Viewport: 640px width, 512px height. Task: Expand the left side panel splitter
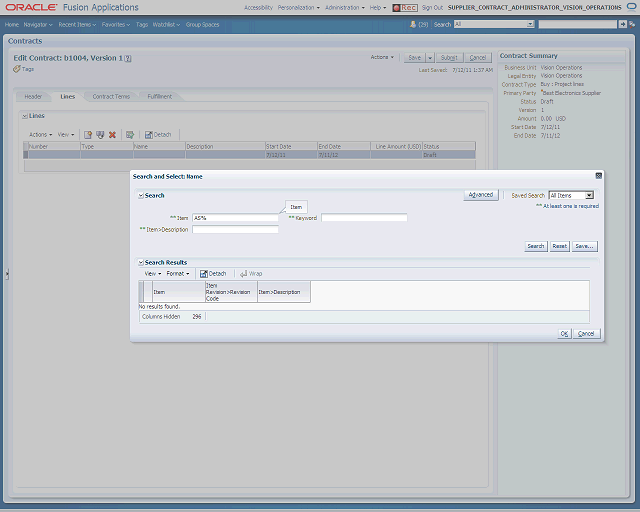point(7,274)
